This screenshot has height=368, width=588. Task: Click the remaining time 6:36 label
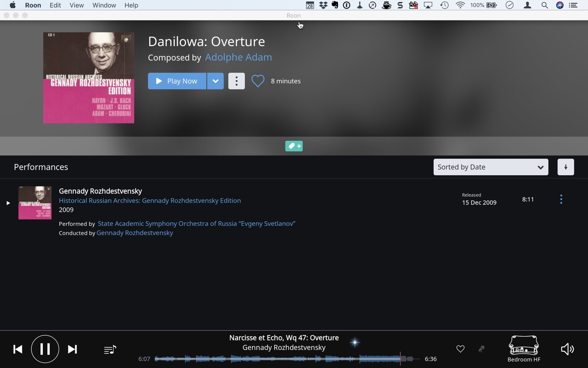coord(430,359)
